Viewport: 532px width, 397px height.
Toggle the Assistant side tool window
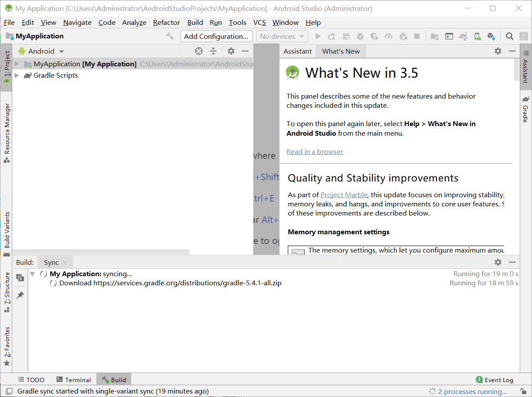click(x=525, y=67)
